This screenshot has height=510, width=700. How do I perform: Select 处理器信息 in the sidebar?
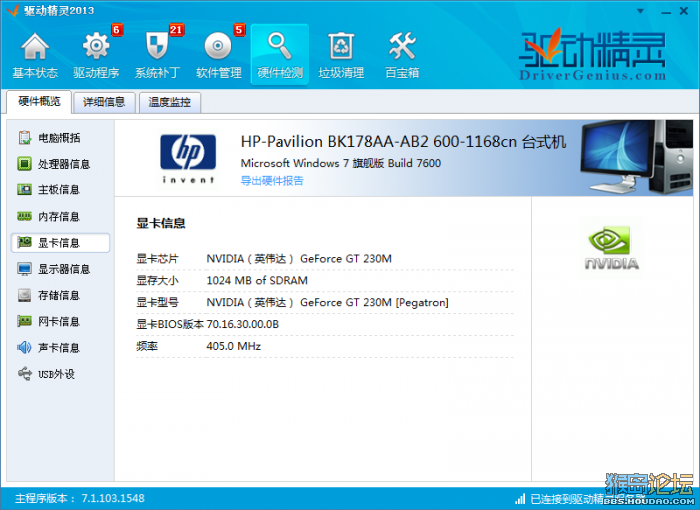click(60, 164)
